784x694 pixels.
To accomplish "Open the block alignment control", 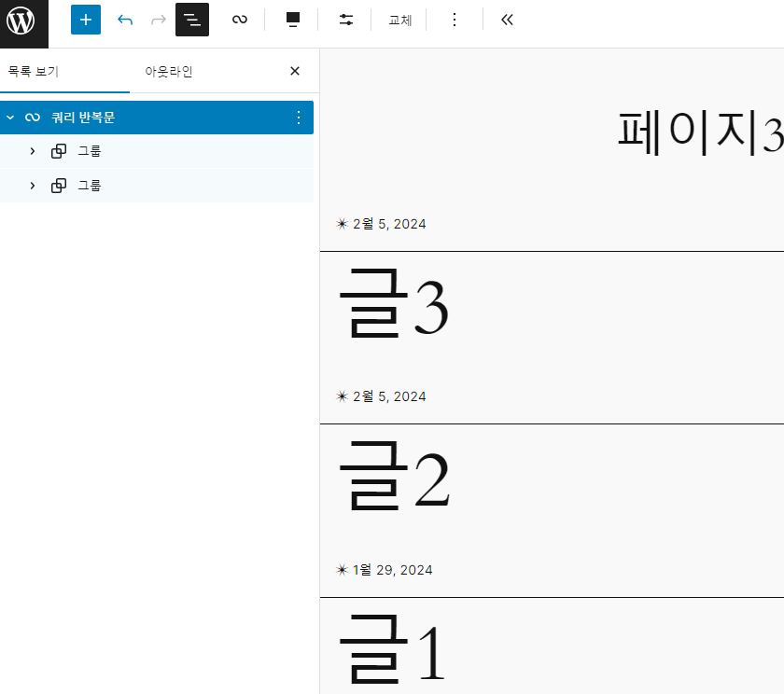I will pyautogui.click(x=293, y=20).
